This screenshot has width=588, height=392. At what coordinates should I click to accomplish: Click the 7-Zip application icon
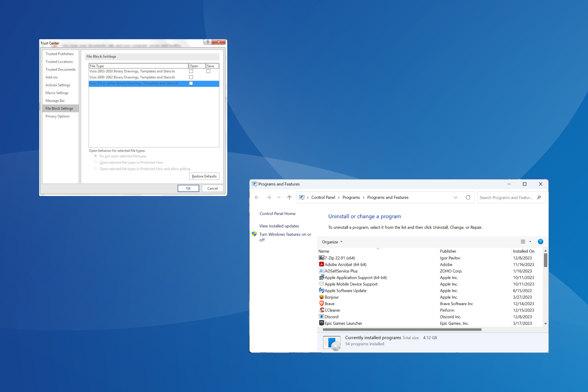321,258
